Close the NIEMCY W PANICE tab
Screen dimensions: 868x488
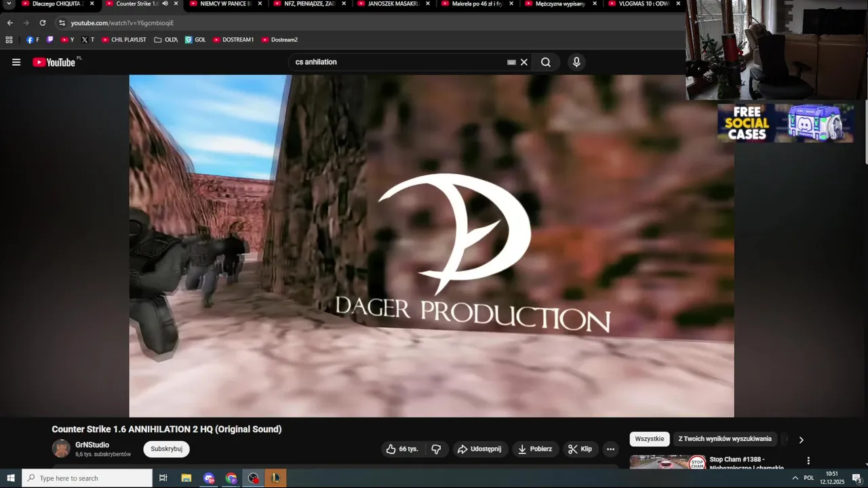[260, 3]
